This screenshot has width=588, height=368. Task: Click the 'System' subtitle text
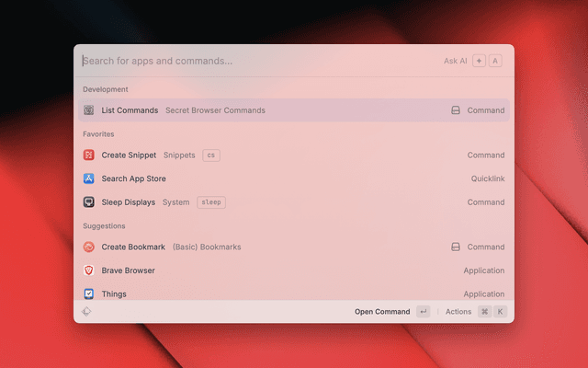click(x=175, y=202)
